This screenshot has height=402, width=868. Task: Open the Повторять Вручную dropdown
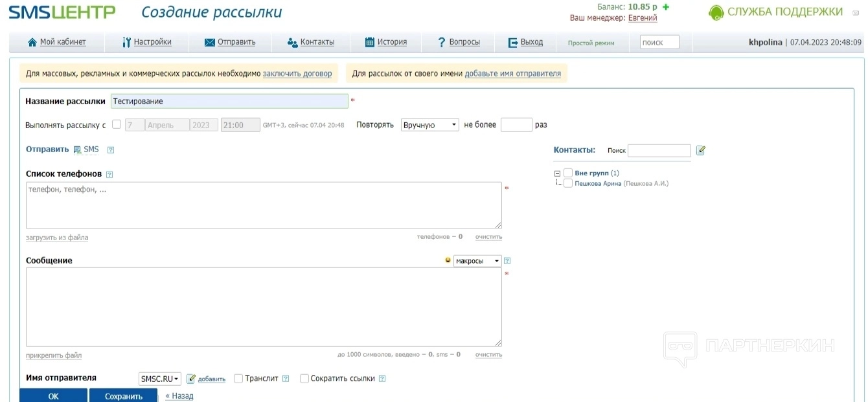(430, 125)
